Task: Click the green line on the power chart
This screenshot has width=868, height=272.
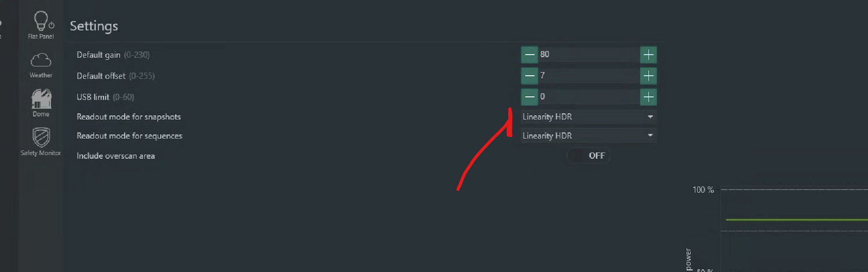Action: coord(793,219)
